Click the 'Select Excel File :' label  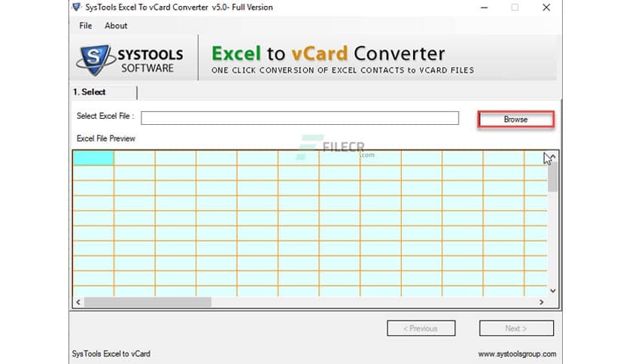point(105,117)
